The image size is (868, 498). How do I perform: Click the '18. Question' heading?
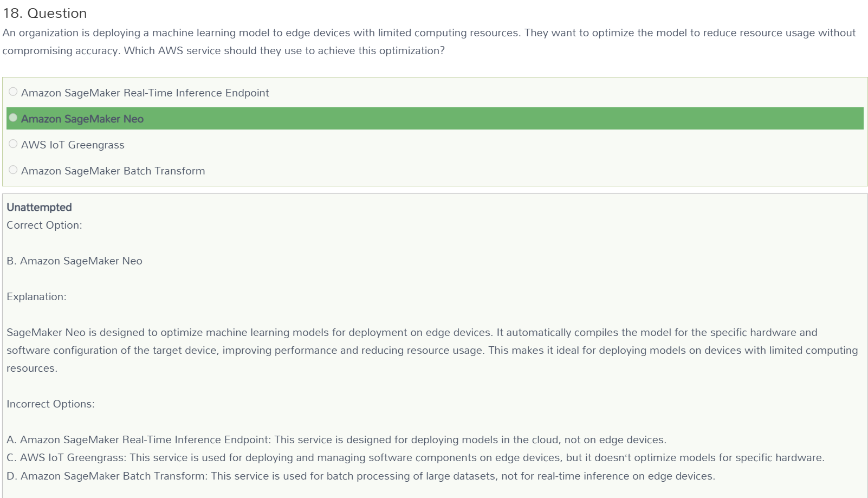point(45,13)
